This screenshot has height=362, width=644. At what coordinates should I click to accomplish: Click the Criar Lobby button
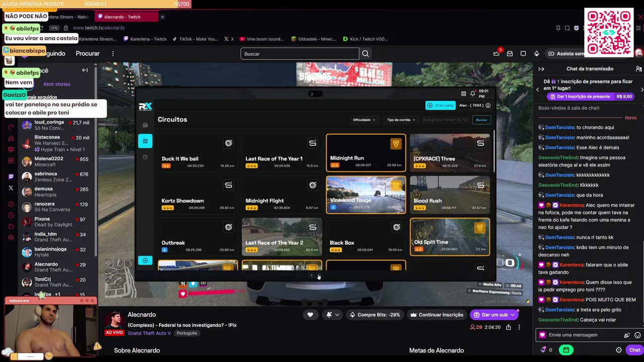coord(440,105)
